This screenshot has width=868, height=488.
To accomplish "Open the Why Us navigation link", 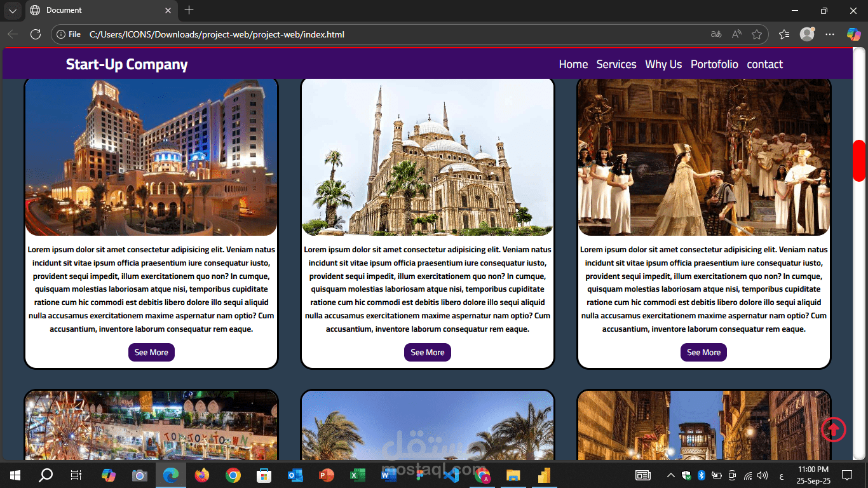I will pyautogui.click(x=663, y=64).
